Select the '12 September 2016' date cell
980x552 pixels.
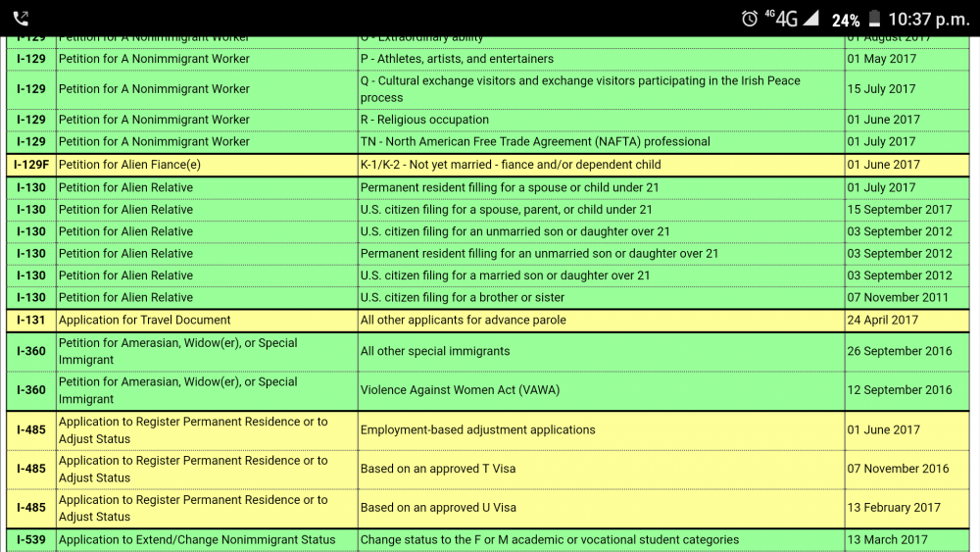tap(906, 390)
